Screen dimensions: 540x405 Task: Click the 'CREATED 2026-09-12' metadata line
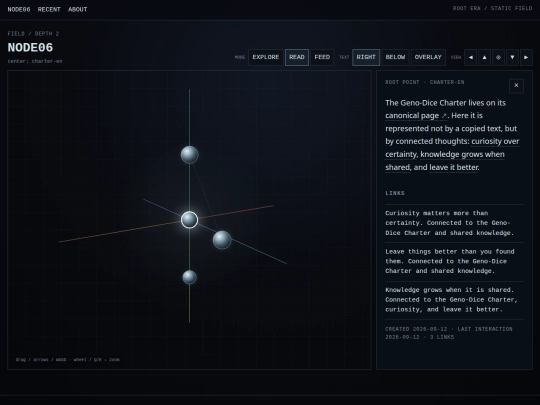point(449,333)
